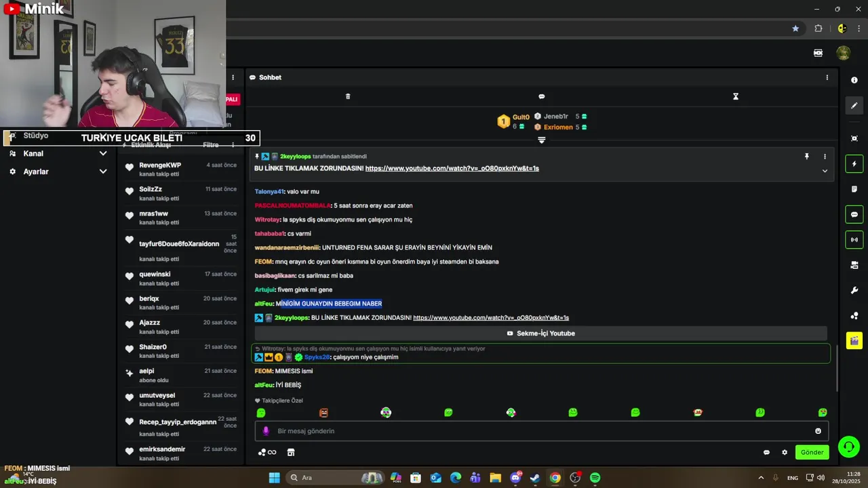Screen dimensions: 868x488
Task: Open Spotify from taskbar
Action: [x=595, y=478]
